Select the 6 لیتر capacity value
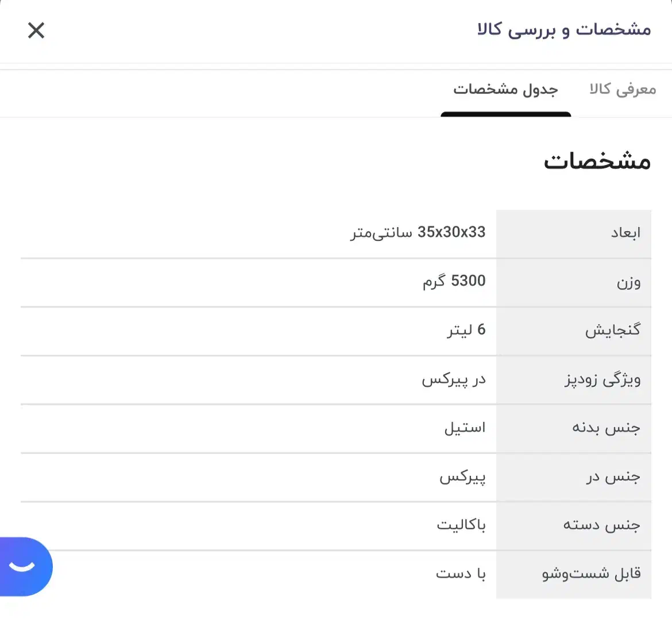 click(x=466, y=330)
